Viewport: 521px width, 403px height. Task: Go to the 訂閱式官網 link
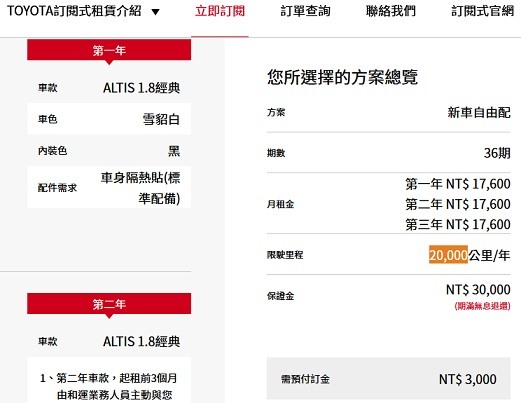pos(483,11)
